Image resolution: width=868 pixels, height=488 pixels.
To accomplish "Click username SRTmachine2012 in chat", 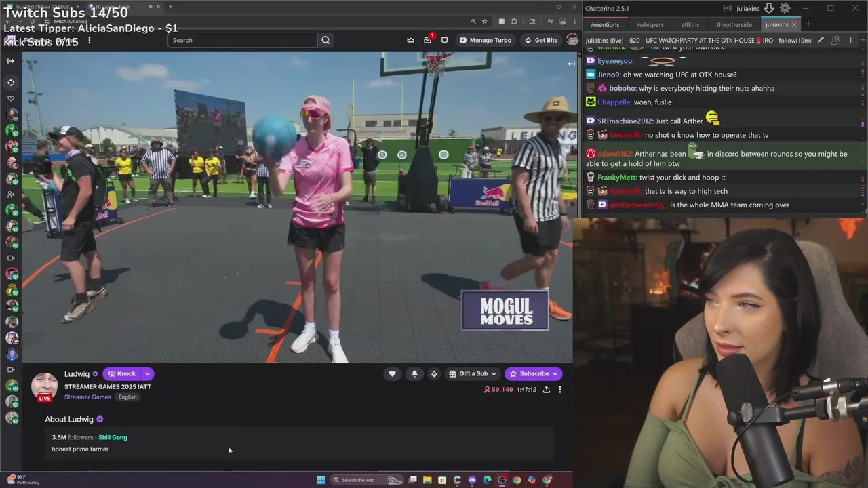I will click(x=625, y=121).
